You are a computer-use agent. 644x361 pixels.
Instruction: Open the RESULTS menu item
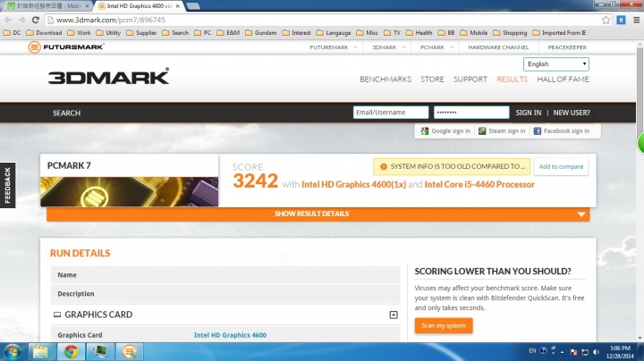click(x=512, y=80)
